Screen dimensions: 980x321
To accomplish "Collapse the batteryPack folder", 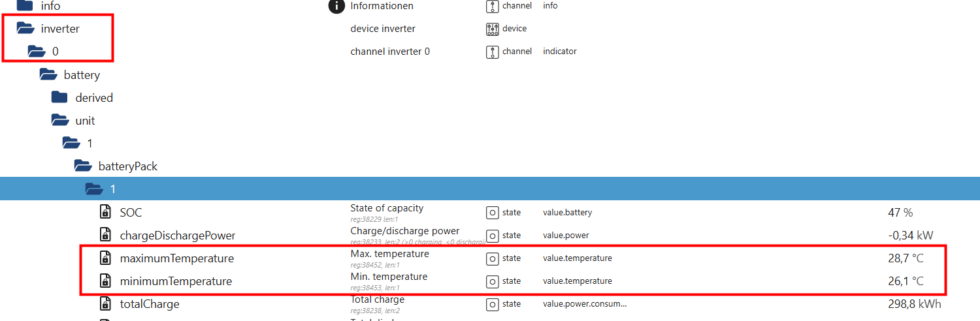I will [82, 166].
